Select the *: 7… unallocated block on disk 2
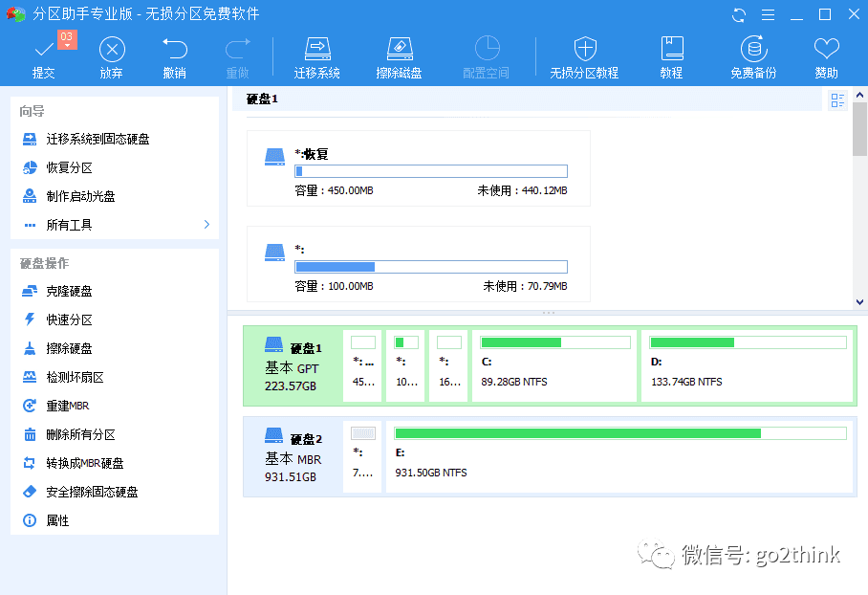868x595 pixels. tap(362, 456)
